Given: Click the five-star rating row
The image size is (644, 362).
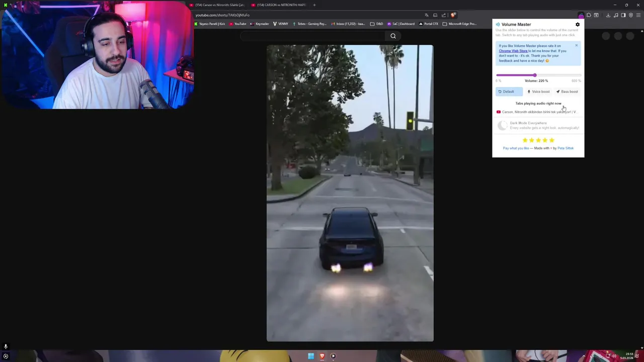Looking at the screenshot, I should pyautogui.click(x=538, y=140).
